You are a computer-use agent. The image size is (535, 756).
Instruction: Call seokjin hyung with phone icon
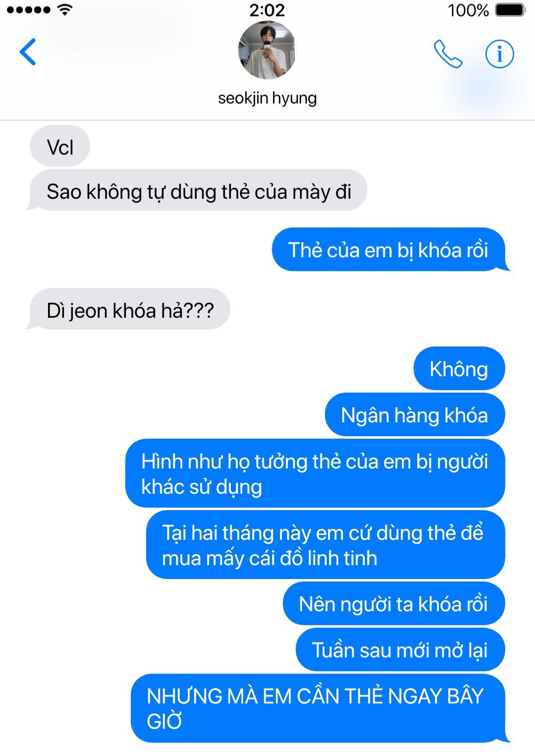(448, 54)
